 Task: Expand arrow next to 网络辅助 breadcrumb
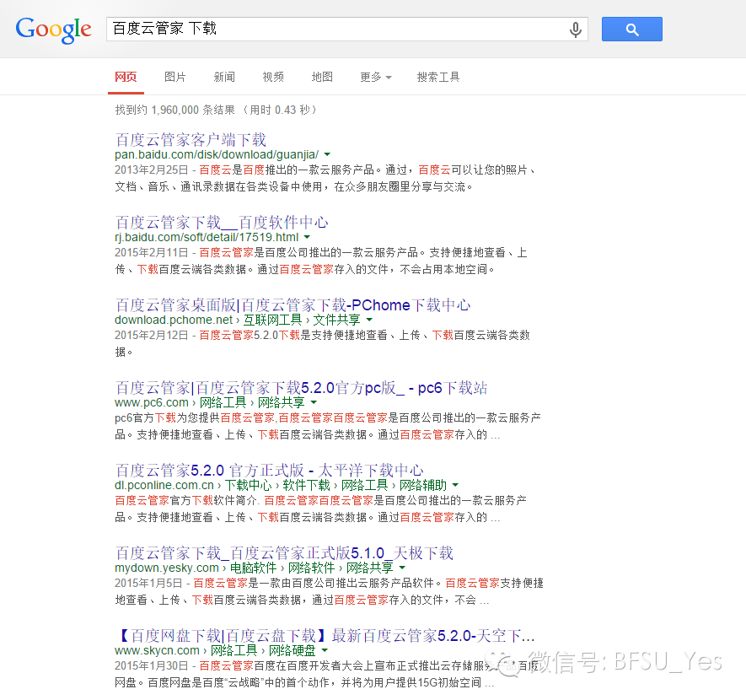click(455, 485)
